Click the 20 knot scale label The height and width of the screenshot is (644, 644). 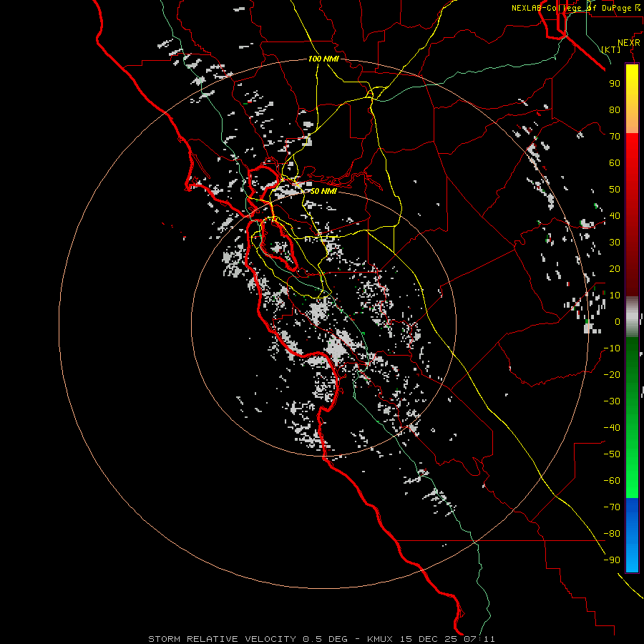tap(615, 268)
